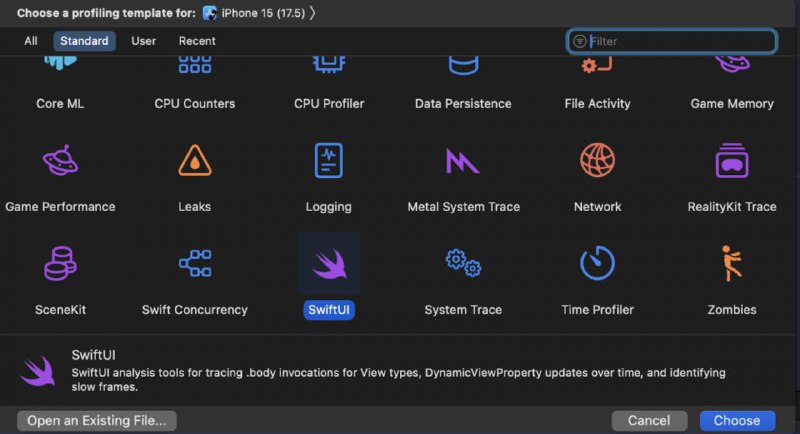Choose the Logging template icon
Screen dimensions: 800x434
click(x=329, y=161)
